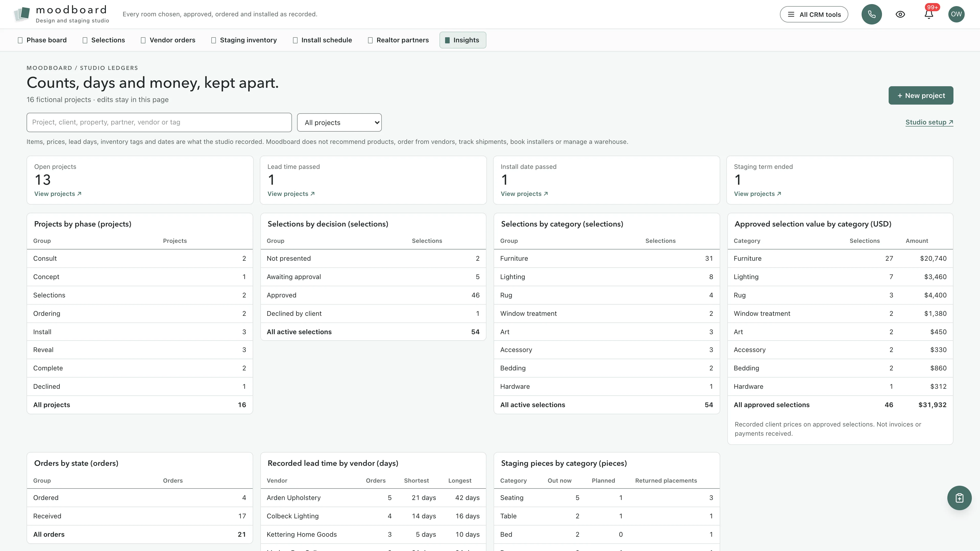Click the Vendor orders tab icon
This screenshot has width=980, height=551.
pos(143,40)
